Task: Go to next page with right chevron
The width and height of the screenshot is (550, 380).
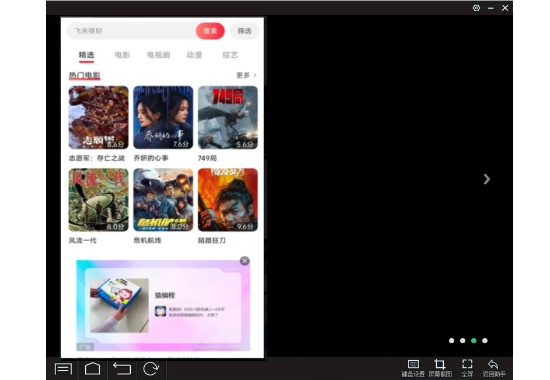Action: tap(487, 179)
